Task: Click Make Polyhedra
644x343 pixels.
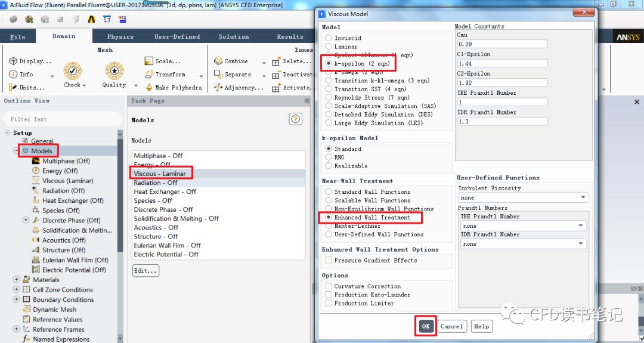Action: tap(174, 88)
